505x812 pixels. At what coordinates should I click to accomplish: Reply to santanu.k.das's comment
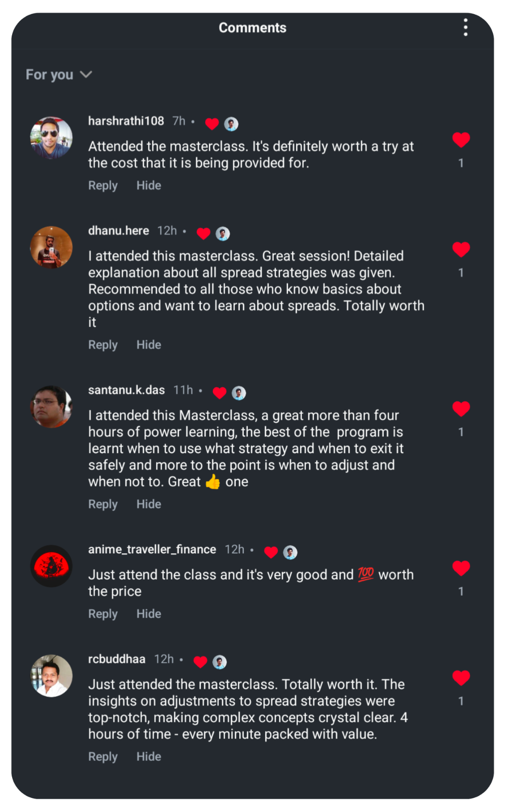tap(103, 504)
